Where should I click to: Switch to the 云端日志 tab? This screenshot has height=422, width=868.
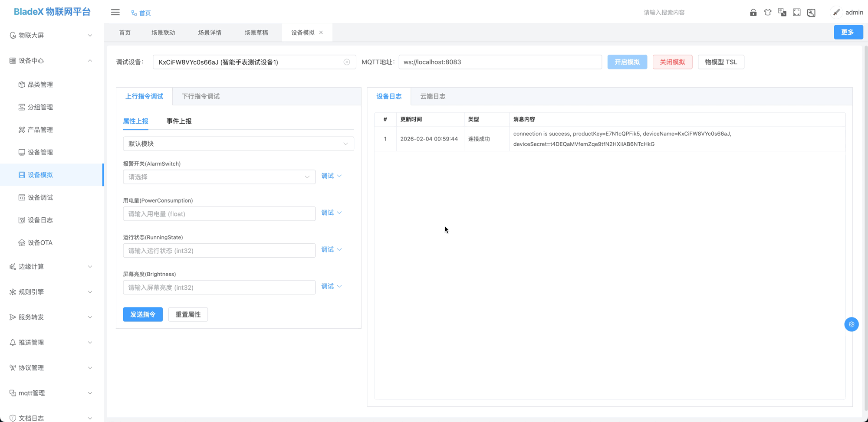click(432, 96)
